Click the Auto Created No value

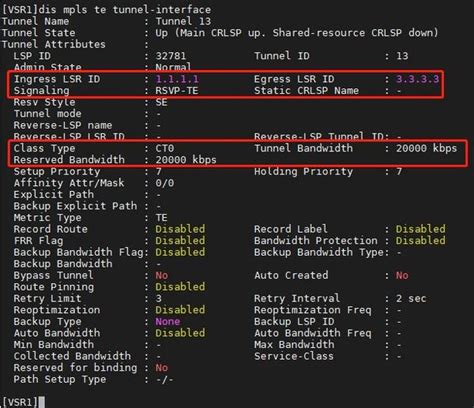pyautogui.click(x=402, y=275)
